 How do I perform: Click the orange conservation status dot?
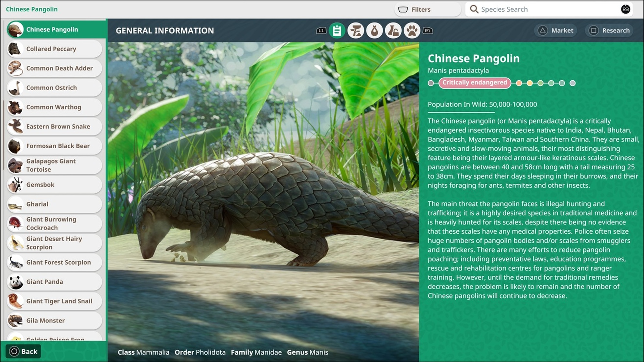coord(519,83)
